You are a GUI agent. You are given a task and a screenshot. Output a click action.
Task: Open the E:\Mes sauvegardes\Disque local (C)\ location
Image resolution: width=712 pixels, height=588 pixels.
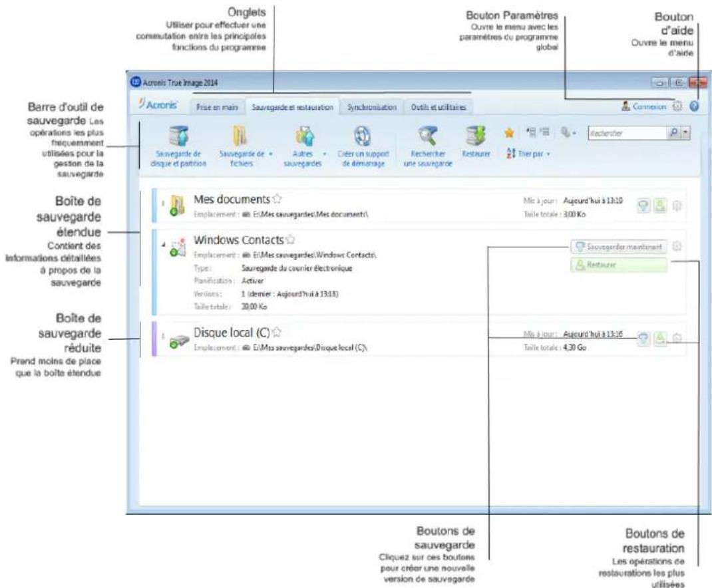pyautogui.click(x=309, y=348)
